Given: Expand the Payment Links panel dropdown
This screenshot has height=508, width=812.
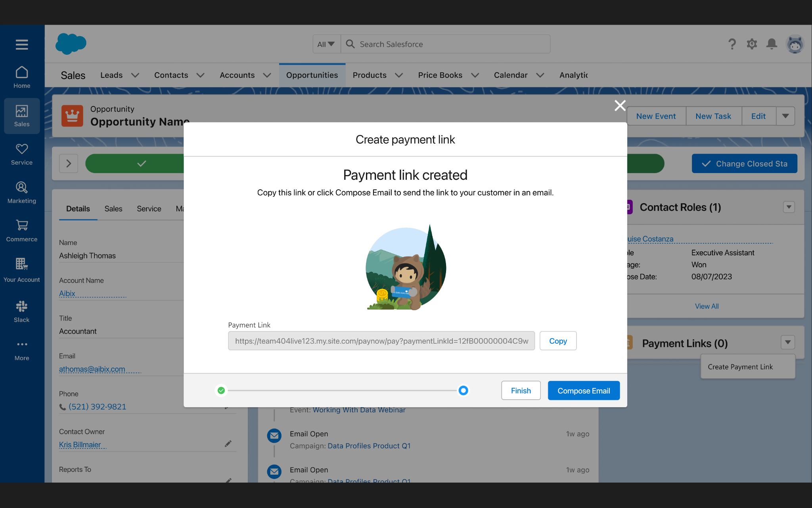Looking at the screenshot, I should pos(787,342).
